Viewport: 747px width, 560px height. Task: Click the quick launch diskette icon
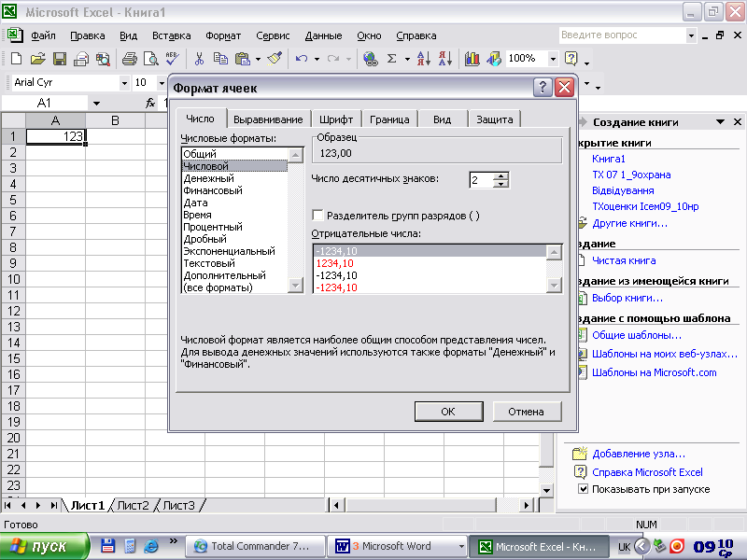108,546
